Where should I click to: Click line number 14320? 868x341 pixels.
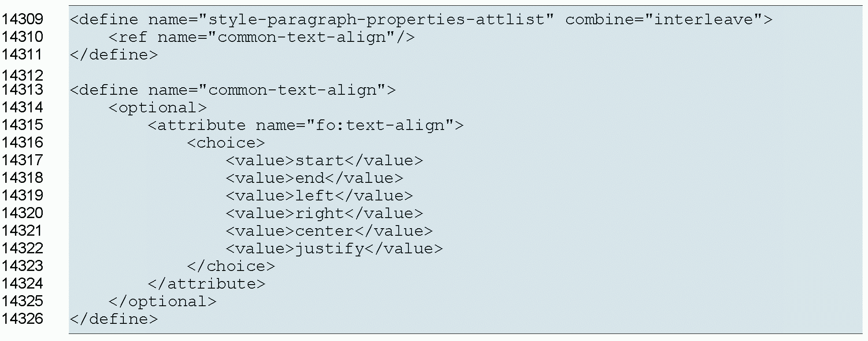[x=22, y=213]
